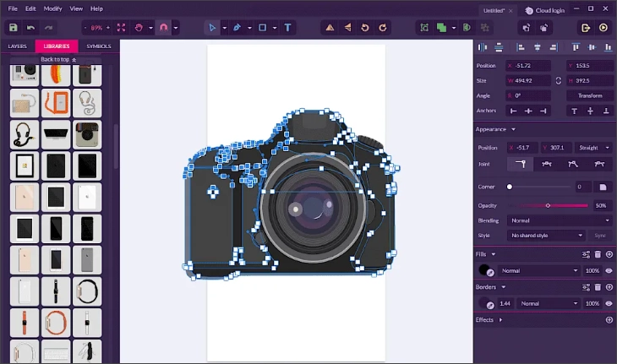
Task: Adjust the Opacity slider
Action: coord(548,205)
